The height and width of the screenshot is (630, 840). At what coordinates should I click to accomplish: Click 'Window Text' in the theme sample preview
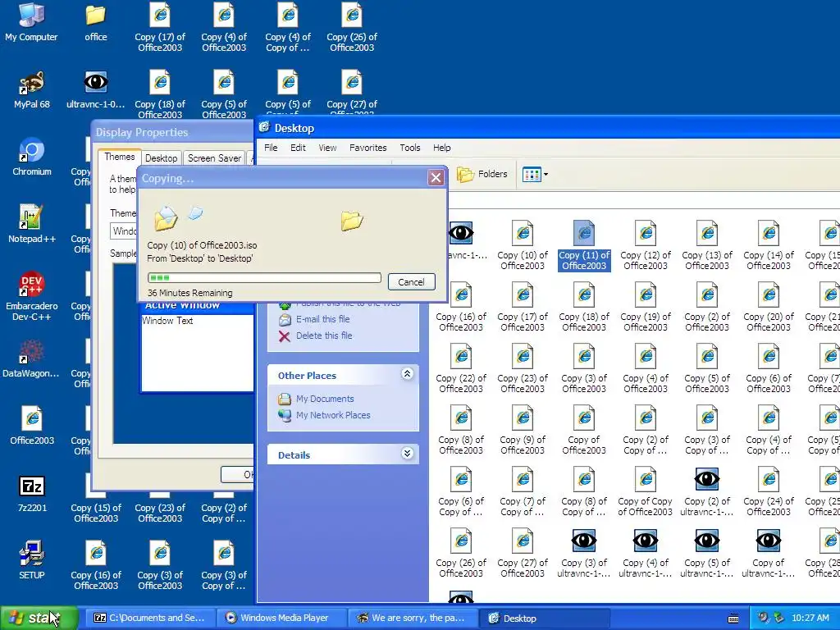click(167, 321)
